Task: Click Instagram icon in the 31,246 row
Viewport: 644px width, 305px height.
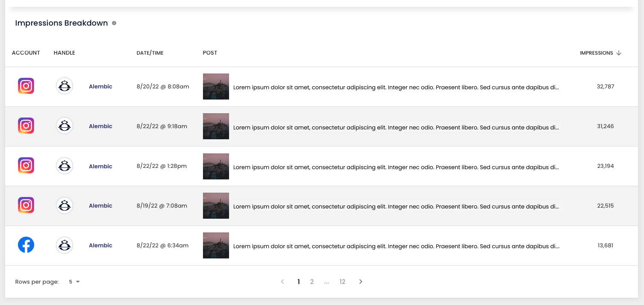Action: coord(26,126)
